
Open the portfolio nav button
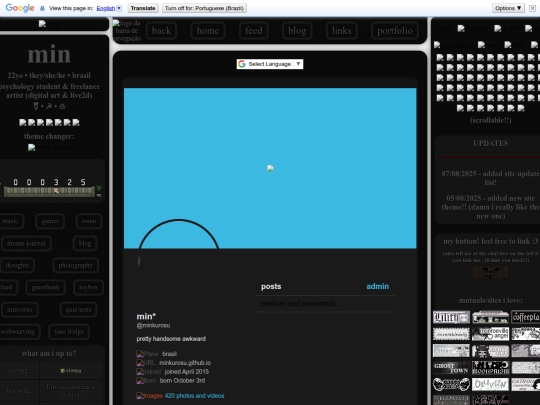[x=395, y=31]
